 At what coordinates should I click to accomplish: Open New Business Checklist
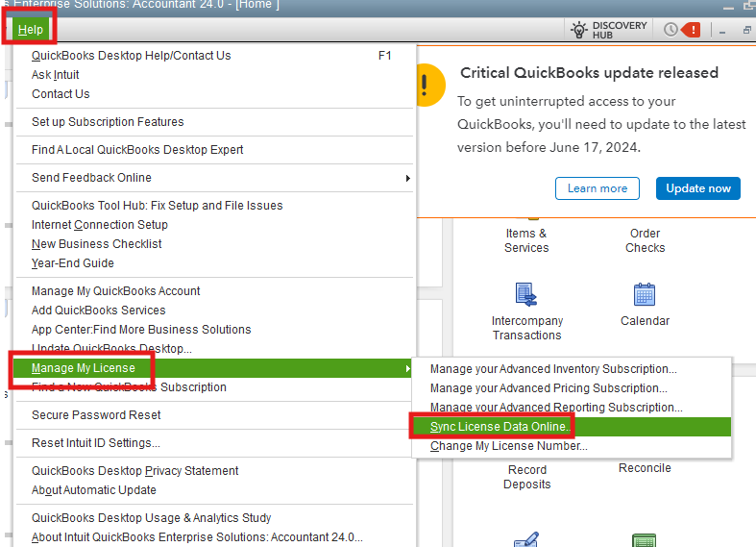215,244
